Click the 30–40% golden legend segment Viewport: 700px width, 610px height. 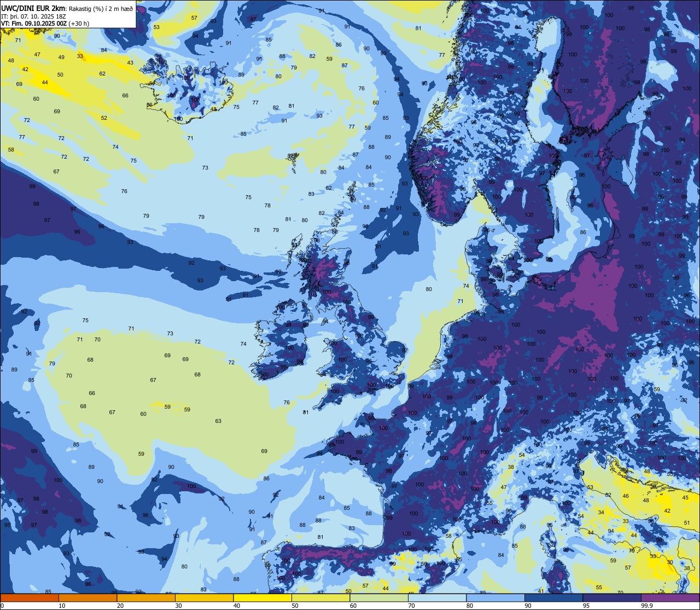(204, 597)
